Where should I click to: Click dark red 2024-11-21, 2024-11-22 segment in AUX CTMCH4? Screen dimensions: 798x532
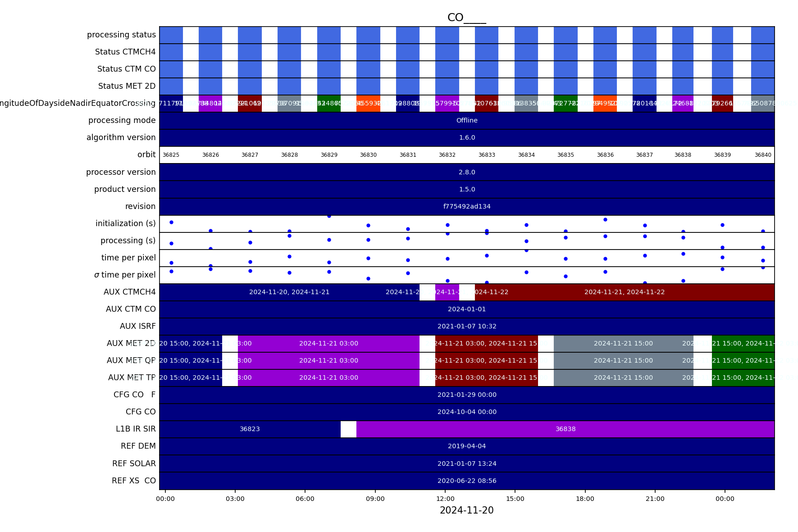click(x=624, y=292)
